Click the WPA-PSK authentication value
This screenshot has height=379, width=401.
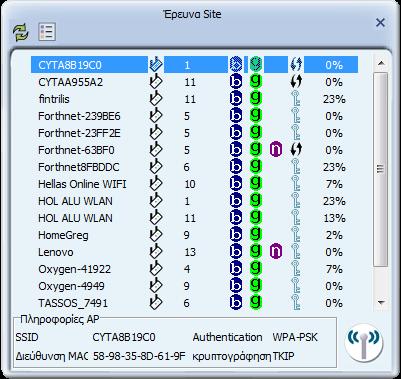pyautogui.click(x=295, y=337)
